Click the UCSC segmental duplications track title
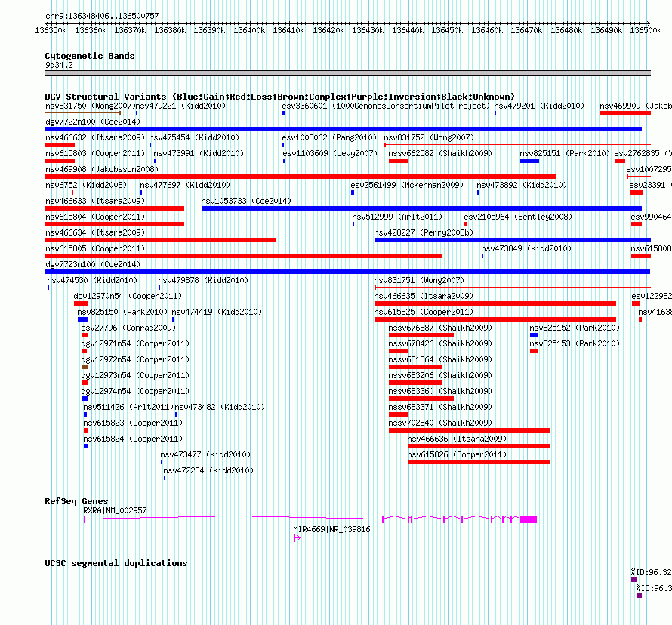 116,563
